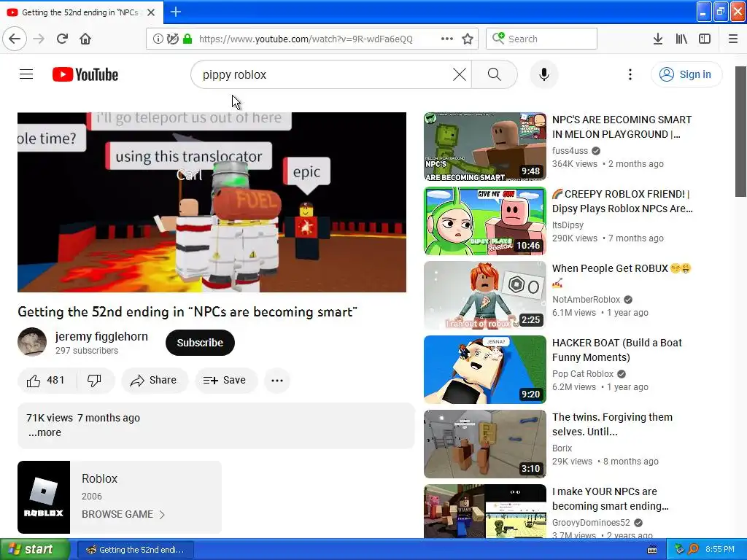Click NotAmberRoblox channel name
The height and width of the screenshot is (560, 747).
coord(586,300)
